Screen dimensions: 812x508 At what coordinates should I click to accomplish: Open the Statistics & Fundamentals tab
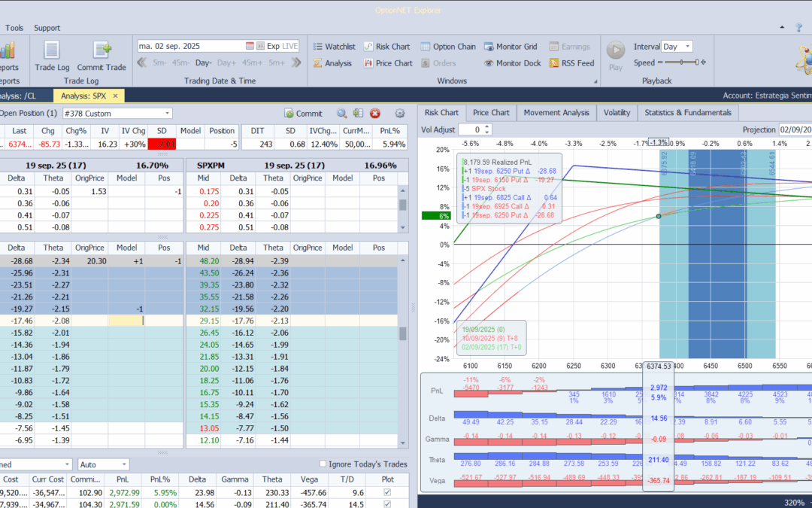(x=688, y=112)
